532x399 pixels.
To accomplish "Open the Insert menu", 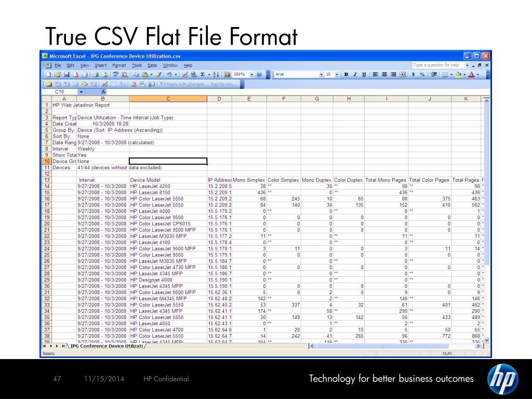I will coord(100,65).
